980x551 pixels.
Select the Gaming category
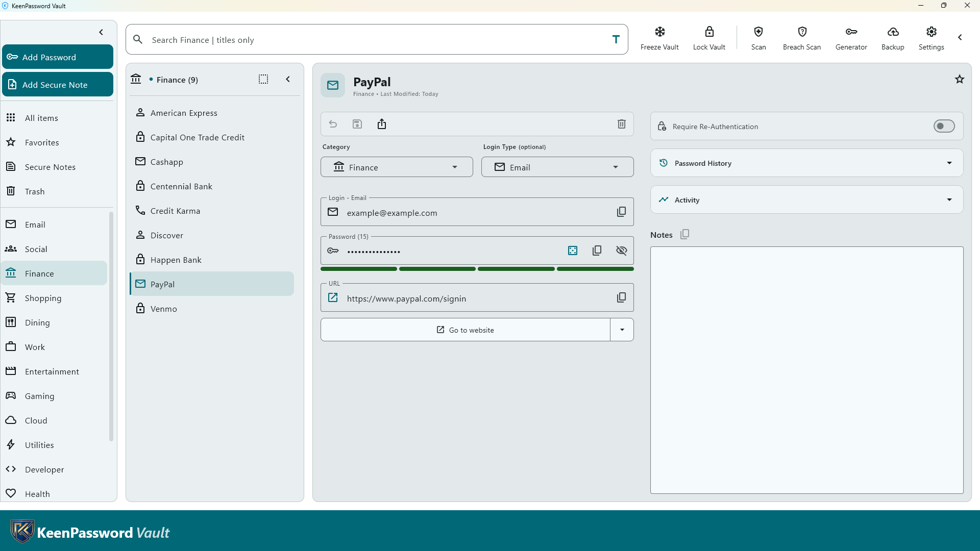[x=54, y=396]
